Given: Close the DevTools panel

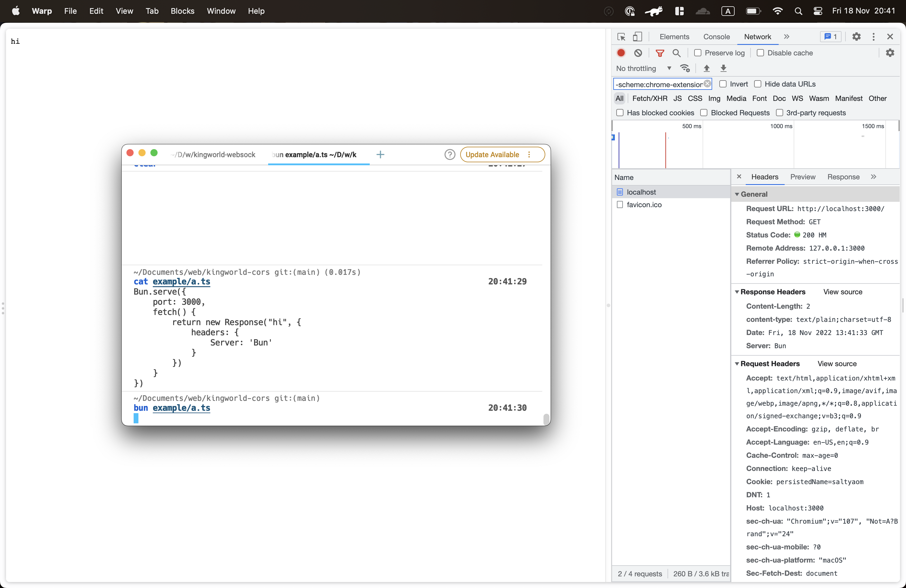Looking at the screenshot, I should 890,37.
